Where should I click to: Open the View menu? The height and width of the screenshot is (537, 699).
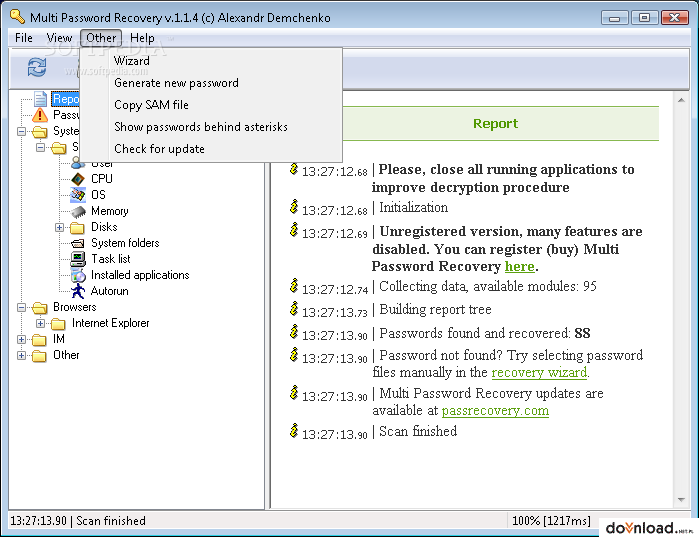[x=59, y=38]
